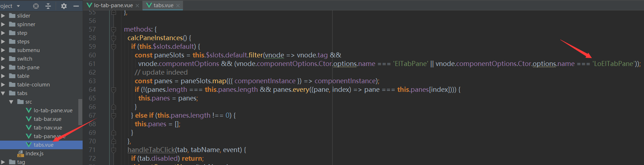Open project panel settings gear

[64, 6]
